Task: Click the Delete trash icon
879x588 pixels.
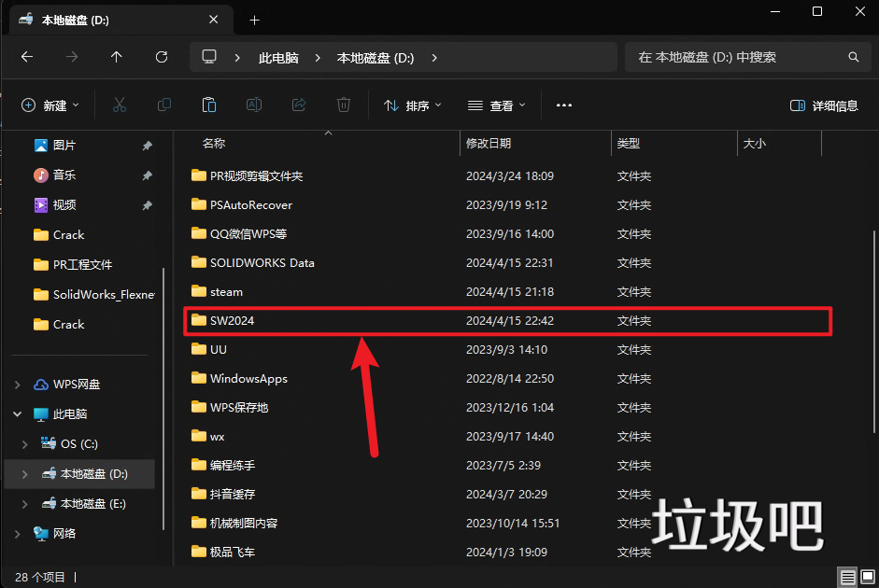Action: coord(343,105)
